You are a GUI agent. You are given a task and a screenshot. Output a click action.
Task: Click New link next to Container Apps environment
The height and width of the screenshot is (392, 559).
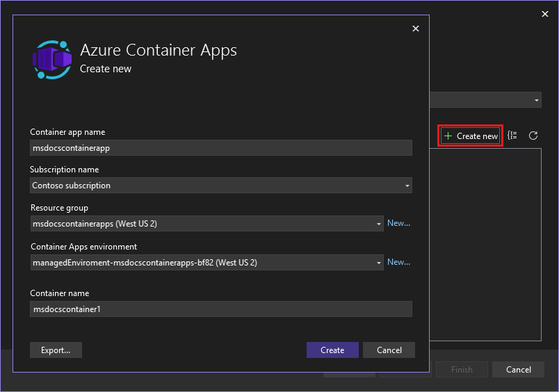[x=398, y=262]
